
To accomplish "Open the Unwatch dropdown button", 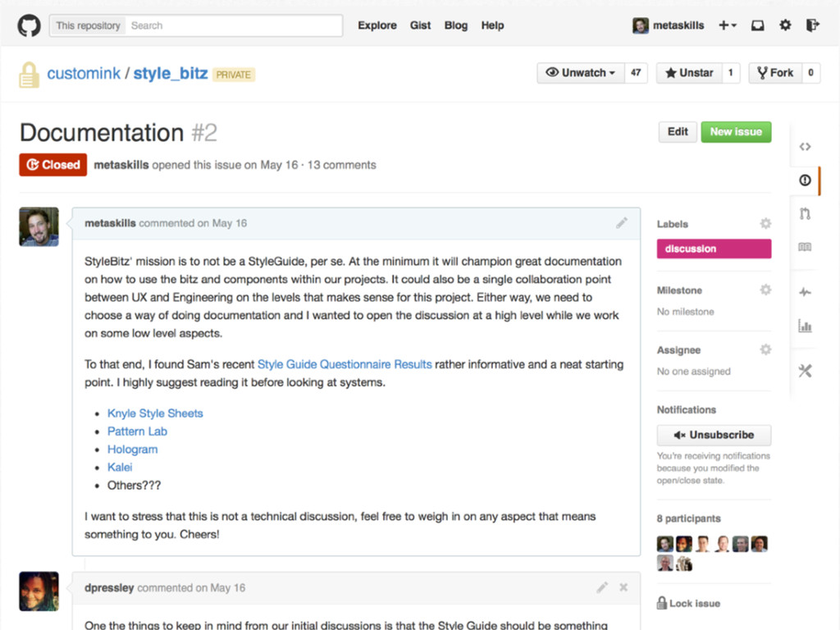I will point(581,73).
